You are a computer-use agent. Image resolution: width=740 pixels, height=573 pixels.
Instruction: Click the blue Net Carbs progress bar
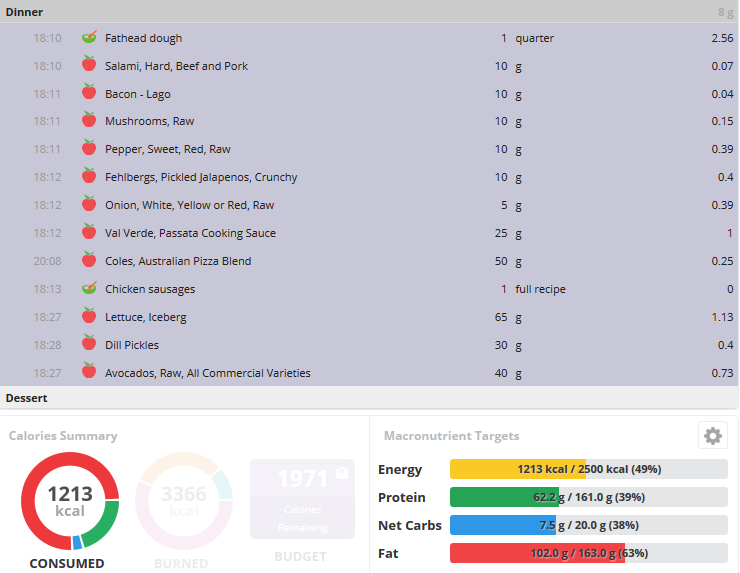[589, 525]
